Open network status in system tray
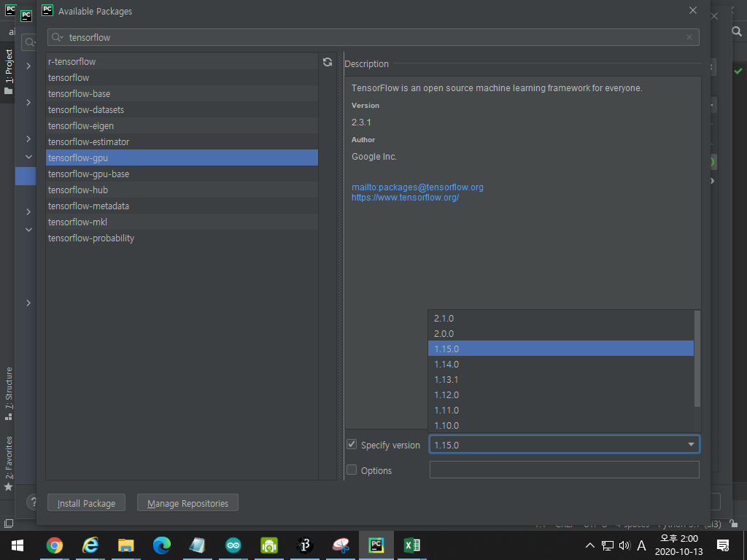This screenshot has height=560, width=747. click(608, 545)
